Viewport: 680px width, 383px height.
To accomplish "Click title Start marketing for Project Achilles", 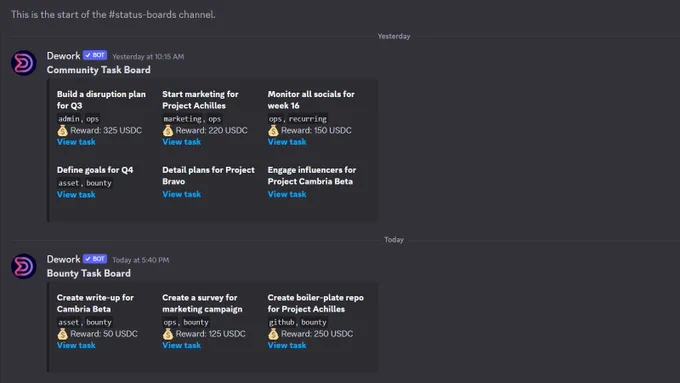I will [200, 100].
